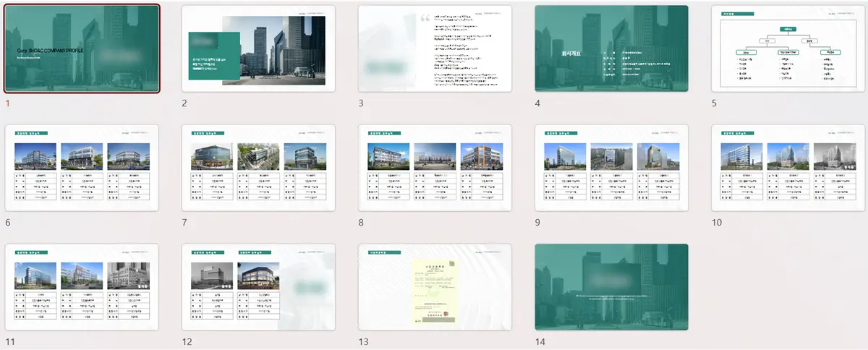Select slide 8 in the slide sorter
The height and width of the screenshot is (350, 868).
point(435,168)
